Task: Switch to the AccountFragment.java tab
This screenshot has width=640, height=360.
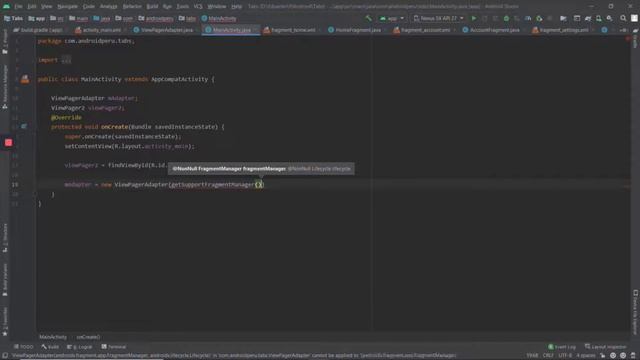Action: pos(491,30)
